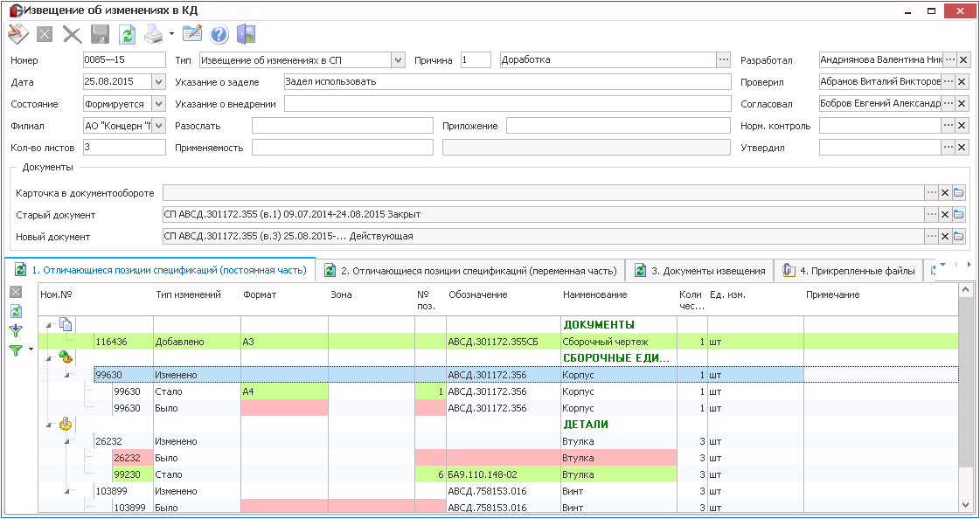The width and height of the screenshot is (980, 519).
Task: Browse Утвердил with the ellipsis button
Action: 949,148
